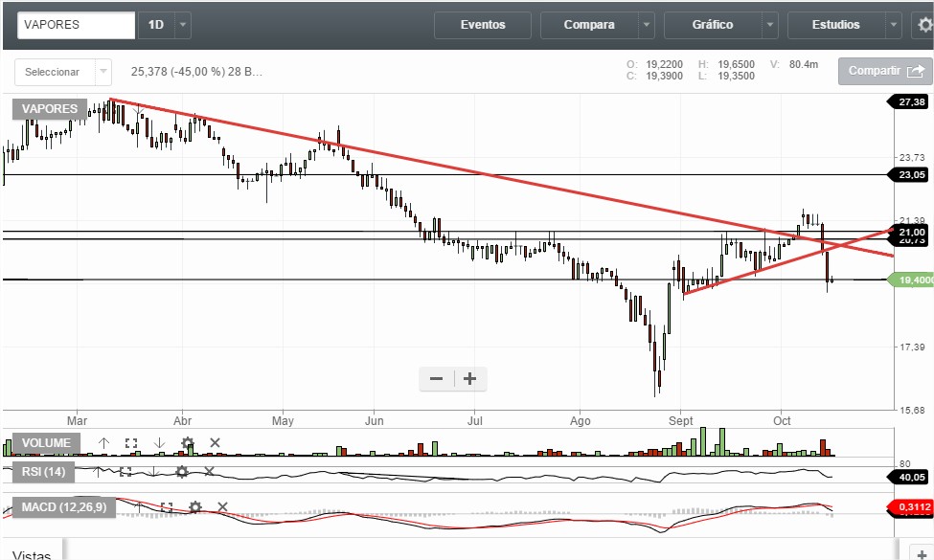Viewport: 934px width, 560px height.
Task: Click the 17,39 price axis label
Action: point(912,347)
